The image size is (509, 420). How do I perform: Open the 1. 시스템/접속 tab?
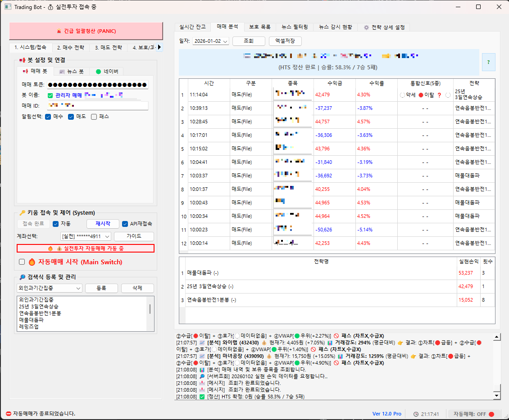(31, 47)
